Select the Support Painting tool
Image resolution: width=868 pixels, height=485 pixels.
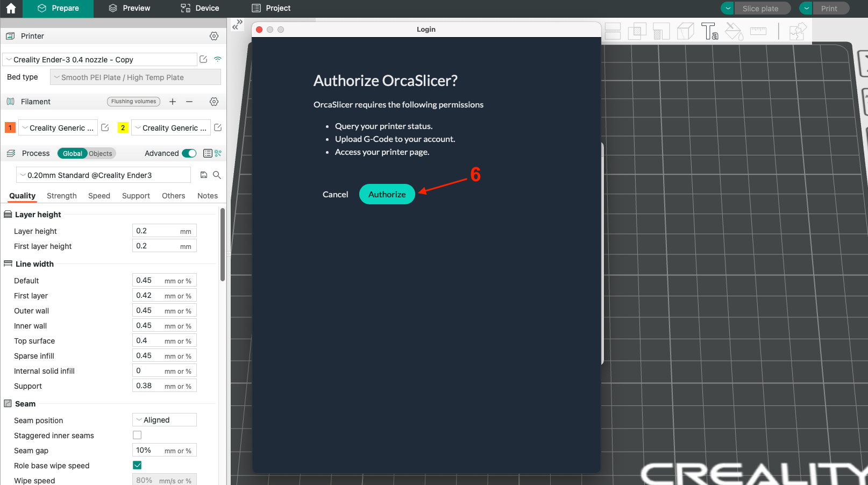(661, 31)
